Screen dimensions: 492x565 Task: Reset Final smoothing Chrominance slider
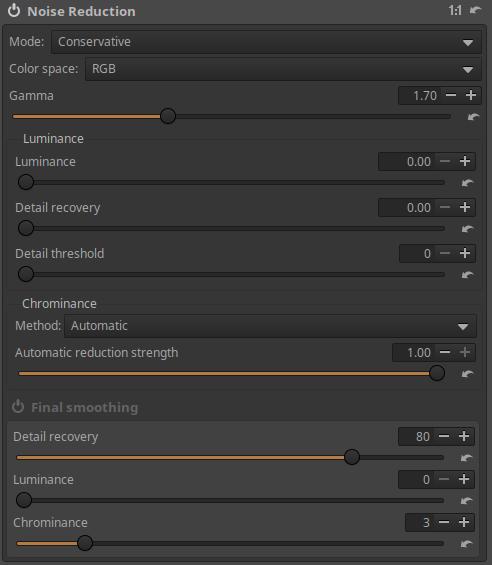click(x=466, y=543)
